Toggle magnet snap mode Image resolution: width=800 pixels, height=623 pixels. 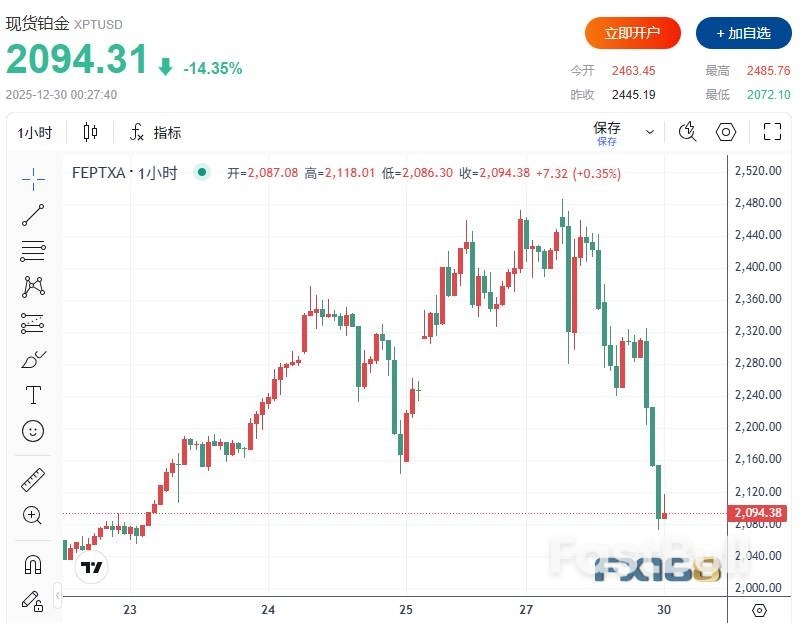(33, 565)
